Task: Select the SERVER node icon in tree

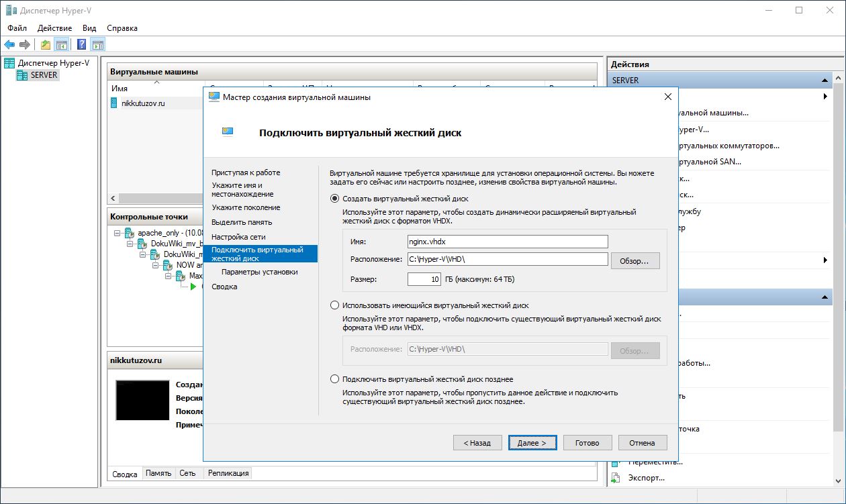Action: coord(23,75)
